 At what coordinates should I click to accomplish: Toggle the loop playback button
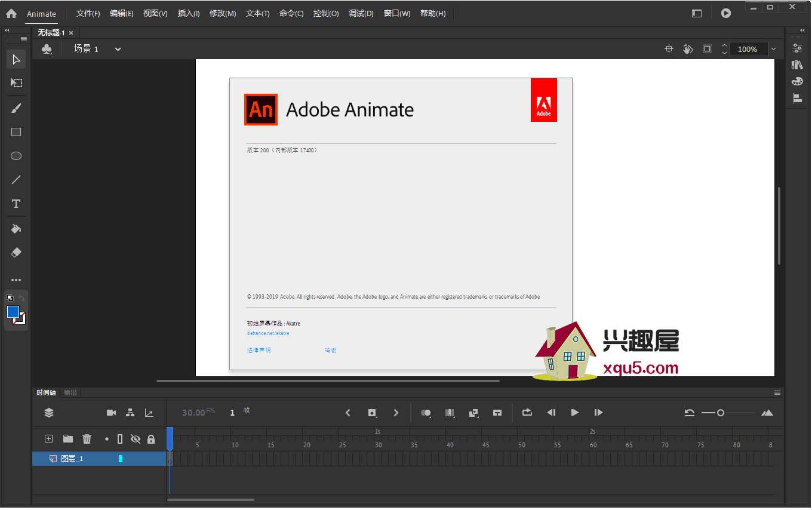(527, 412)
